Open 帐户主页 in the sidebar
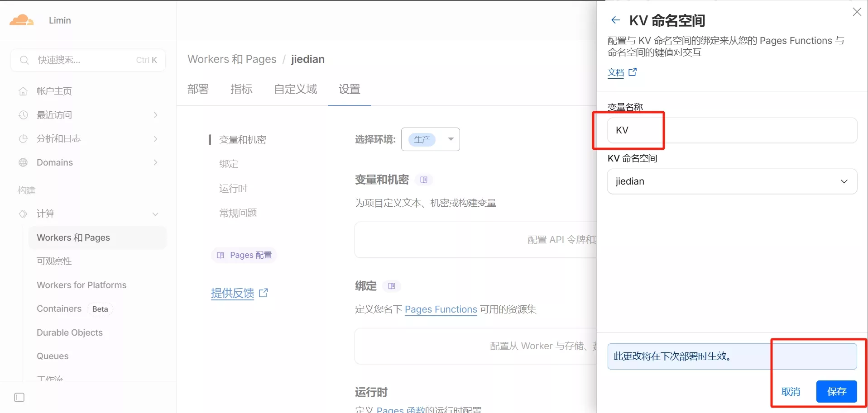 click(x=54, y=91)
